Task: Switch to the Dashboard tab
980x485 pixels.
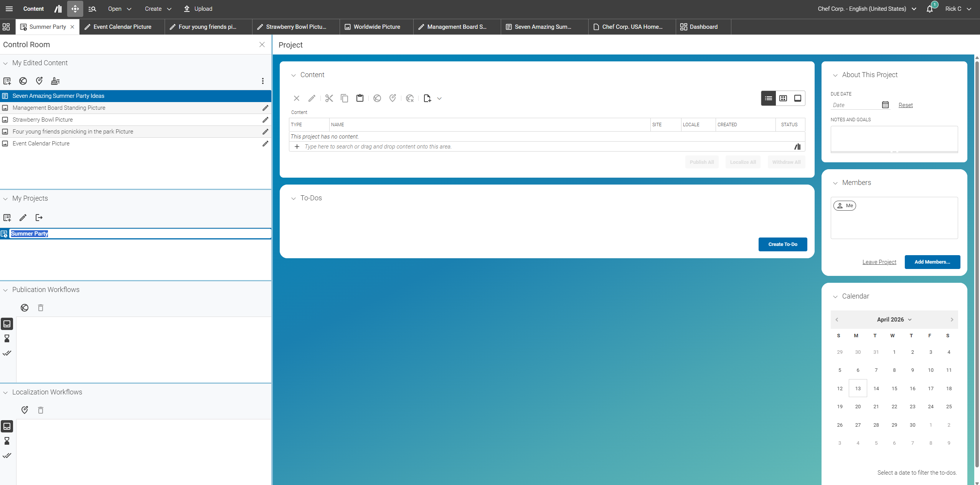Action: click(703, 27)
